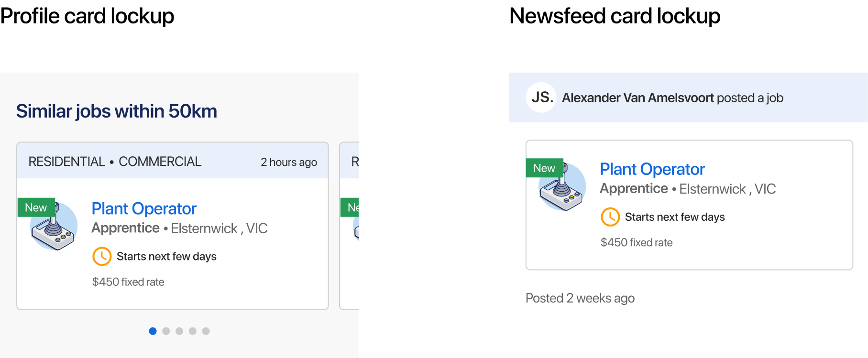Click the orange clock icon in profile card
Screen dimensions: 868x358
[x=102, y=257]
